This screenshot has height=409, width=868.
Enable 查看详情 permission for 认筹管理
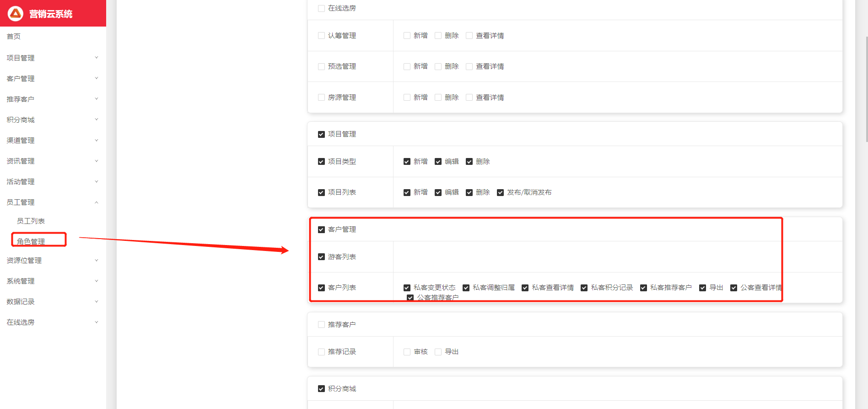(469, 36)
